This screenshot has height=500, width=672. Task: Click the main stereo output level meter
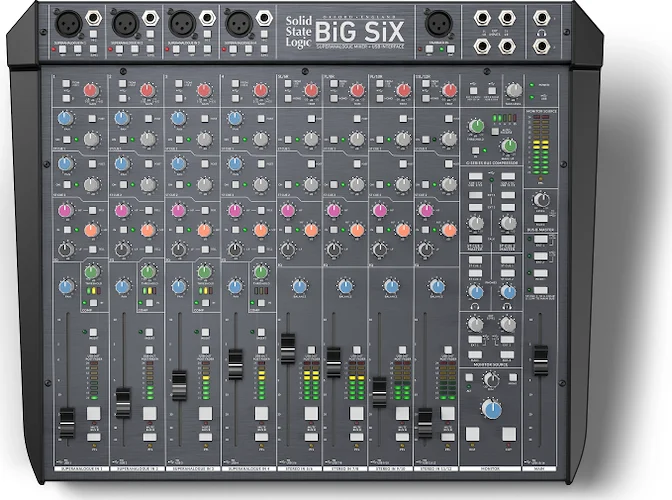tap(540, 146)
